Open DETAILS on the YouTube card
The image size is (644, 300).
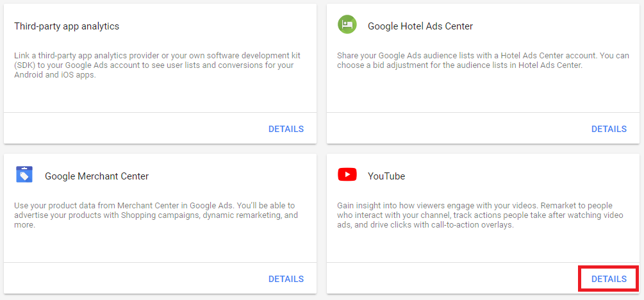pyautogui.click(x=609, y=279)
